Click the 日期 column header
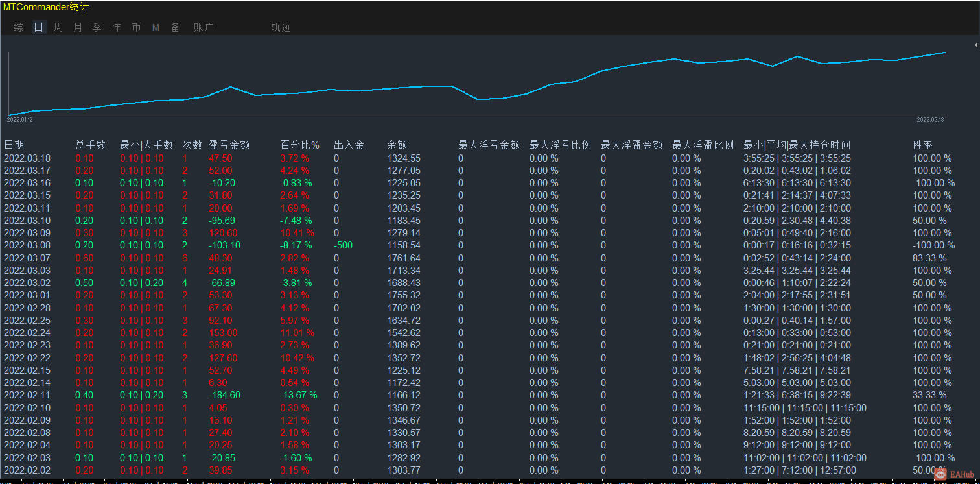 (14, 145)
